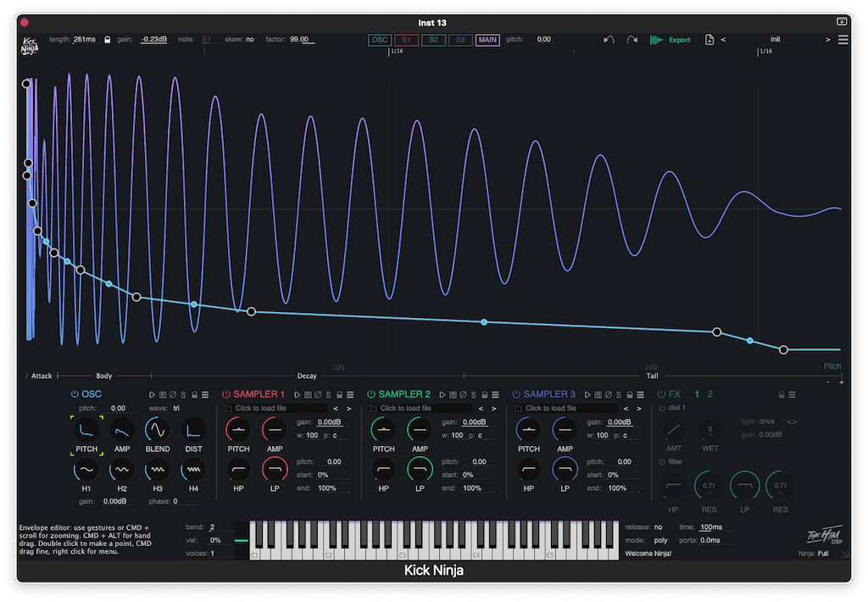
Task: Click the play preview icon in Sampler 3 header
Action: tap(587, 395)
